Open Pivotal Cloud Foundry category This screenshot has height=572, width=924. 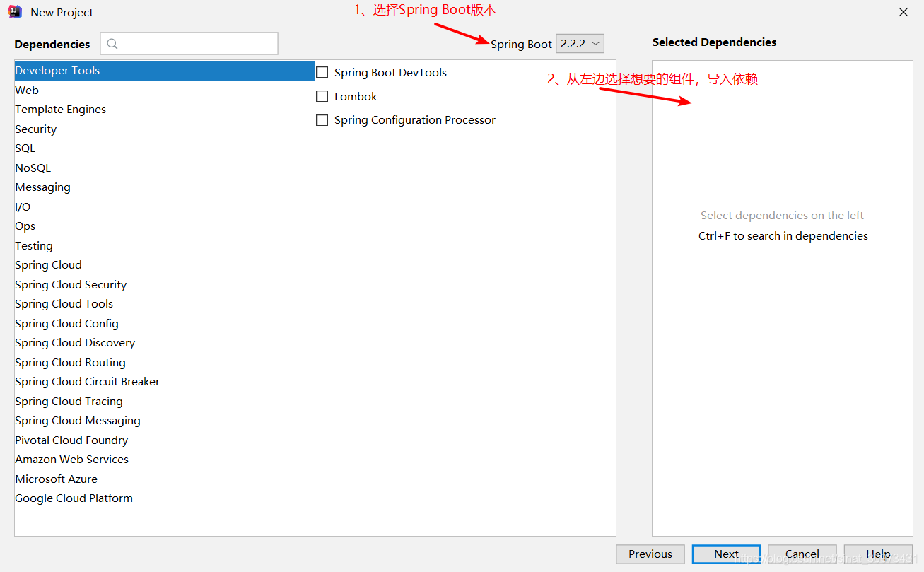pyautogui.click(x=165, y=440)
